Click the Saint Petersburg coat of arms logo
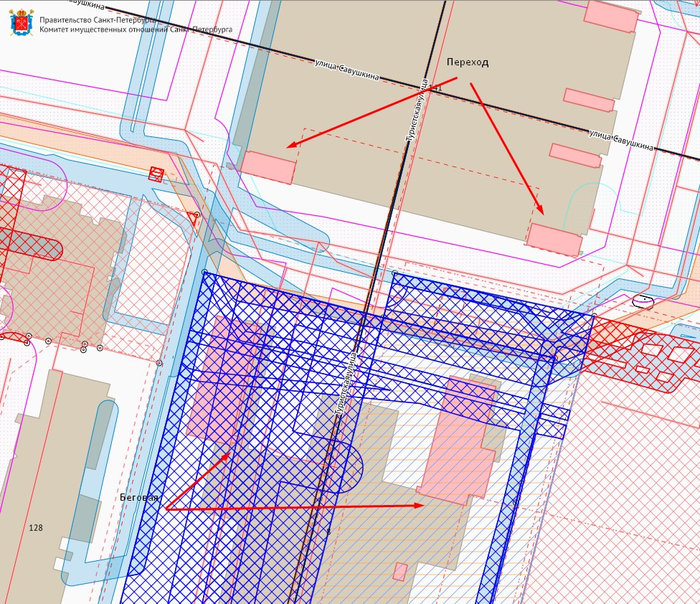The width and height of the screenshot is (700, 604). pos(22,24)
